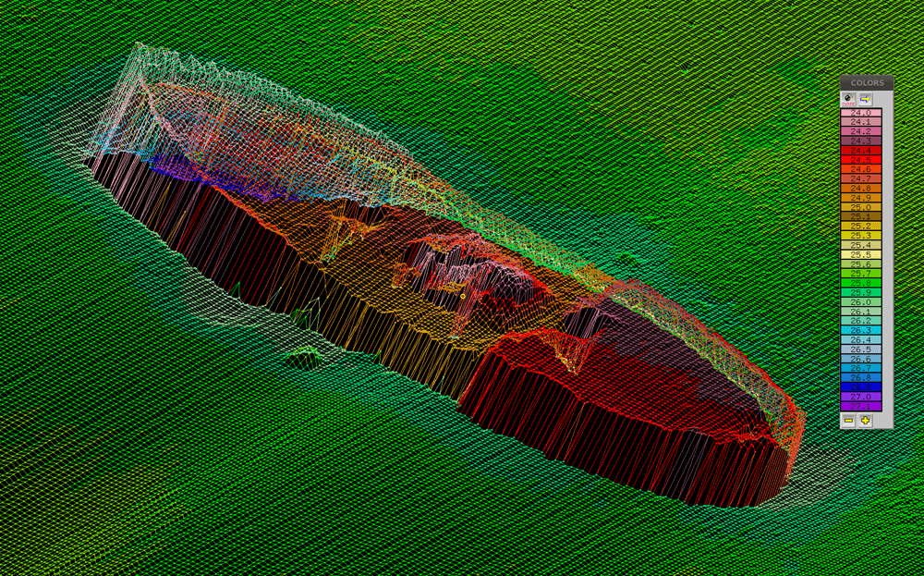Click the yellow arrow icon in COLORS panel
Screen dimensions: 924x576
tap(866, 99)
